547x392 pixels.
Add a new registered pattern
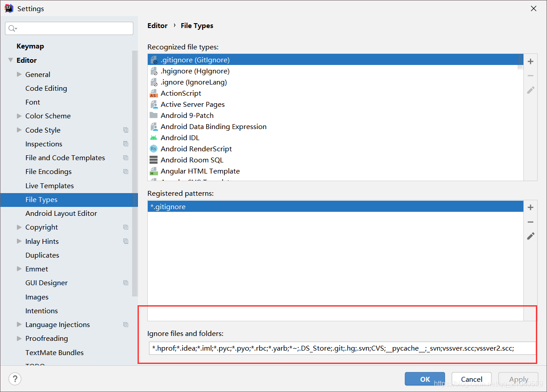coord(531,207)
